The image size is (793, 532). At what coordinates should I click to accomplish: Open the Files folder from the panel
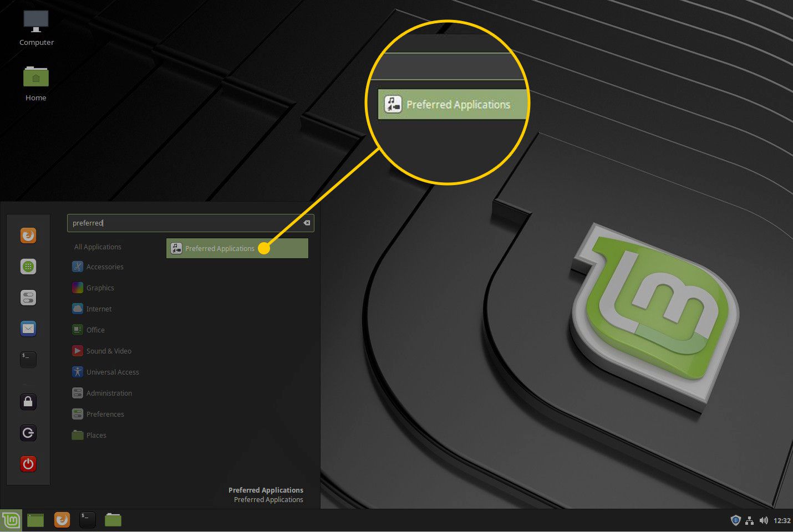coord(113,520)
